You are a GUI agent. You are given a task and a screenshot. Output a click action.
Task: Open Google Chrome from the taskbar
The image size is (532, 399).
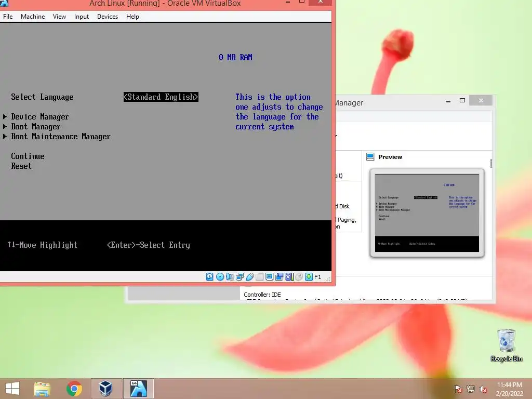[74, 389]
